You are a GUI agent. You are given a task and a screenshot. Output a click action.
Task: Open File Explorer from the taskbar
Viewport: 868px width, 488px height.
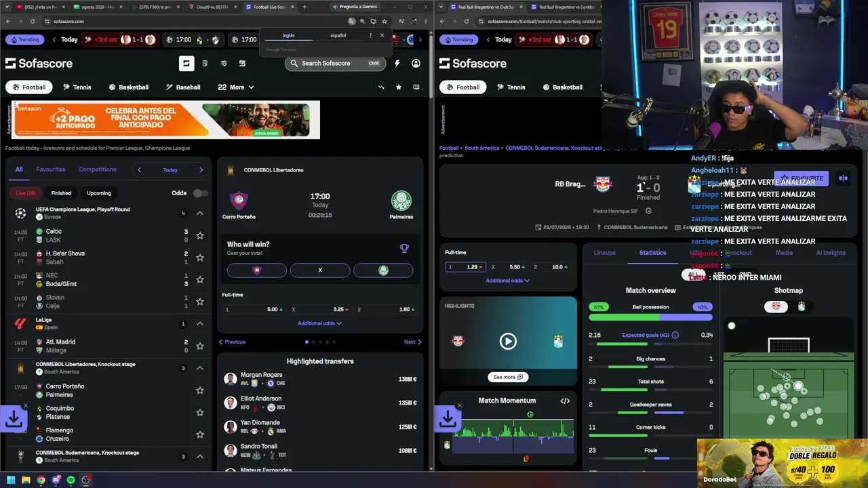26,480
